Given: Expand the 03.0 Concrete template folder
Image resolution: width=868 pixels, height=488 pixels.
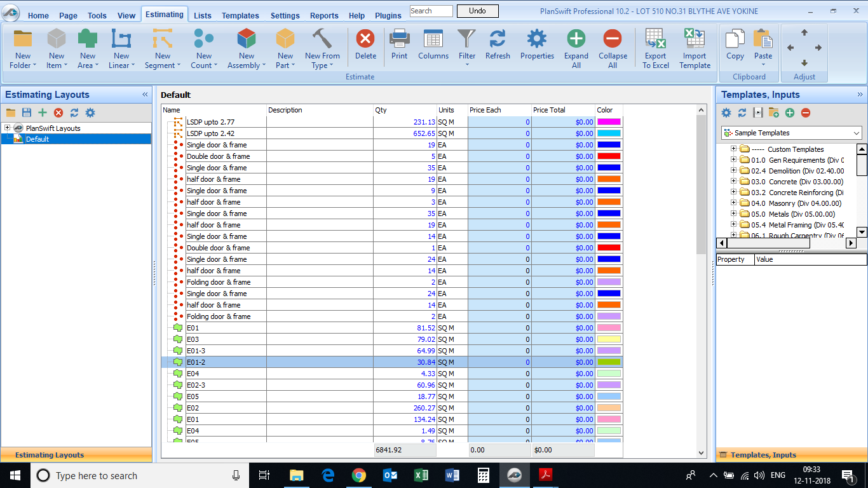Looking at the screenshot, I should point(733,182).
